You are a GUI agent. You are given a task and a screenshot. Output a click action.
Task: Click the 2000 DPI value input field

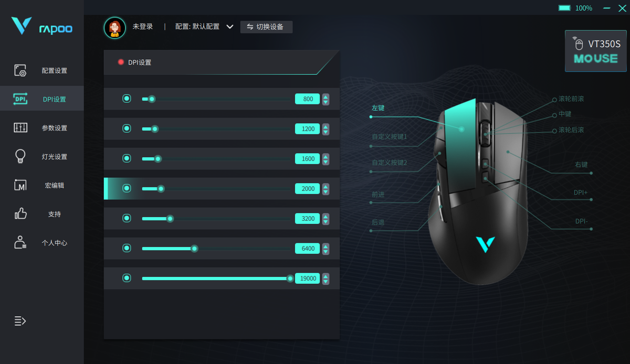308,188
